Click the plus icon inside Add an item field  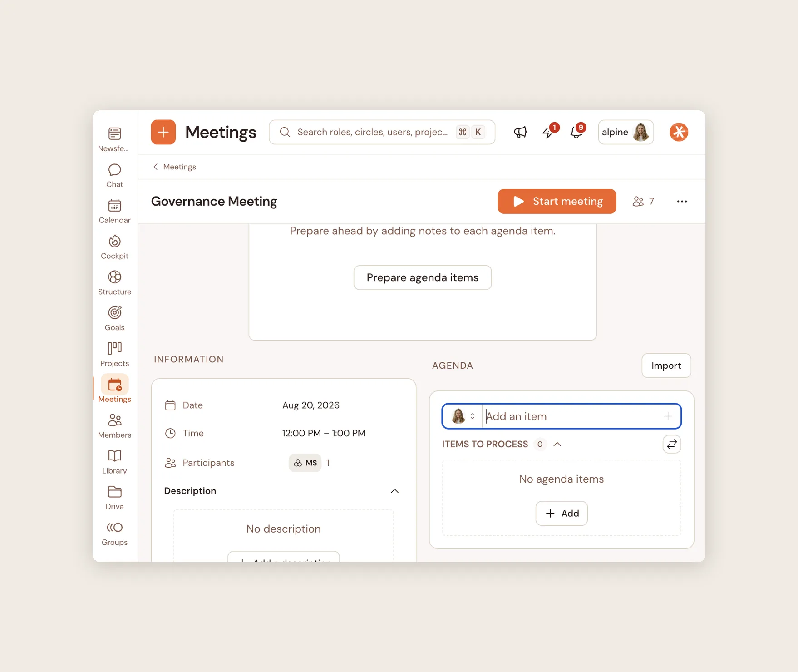tap(668, 416)
